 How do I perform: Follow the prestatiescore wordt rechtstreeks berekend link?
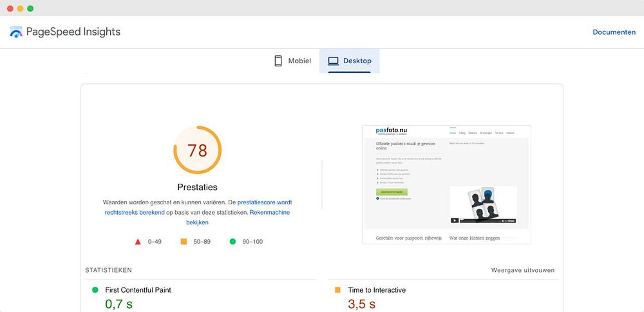(x=198, y=208)
